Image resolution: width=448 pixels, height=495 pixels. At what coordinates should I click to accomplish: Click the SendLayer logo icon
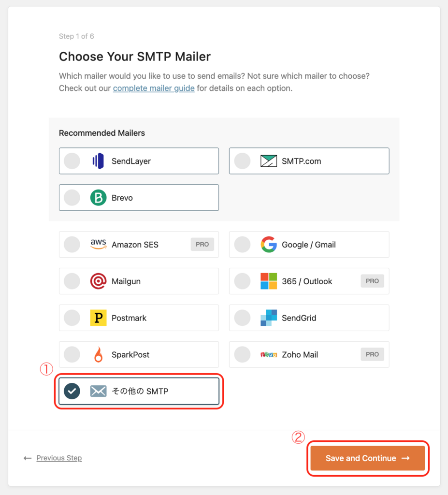pyautogui.click(x=98, y=161)
